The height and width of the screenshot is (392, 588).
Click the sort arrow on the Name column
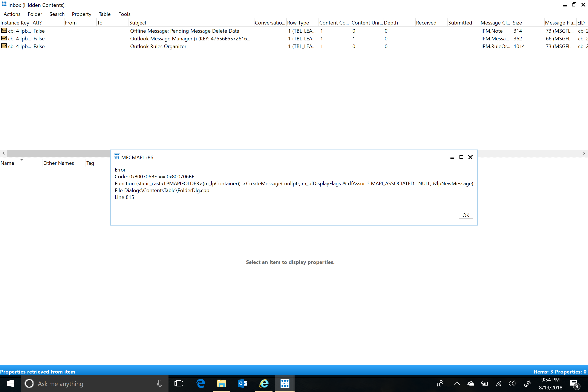(21, 159)
